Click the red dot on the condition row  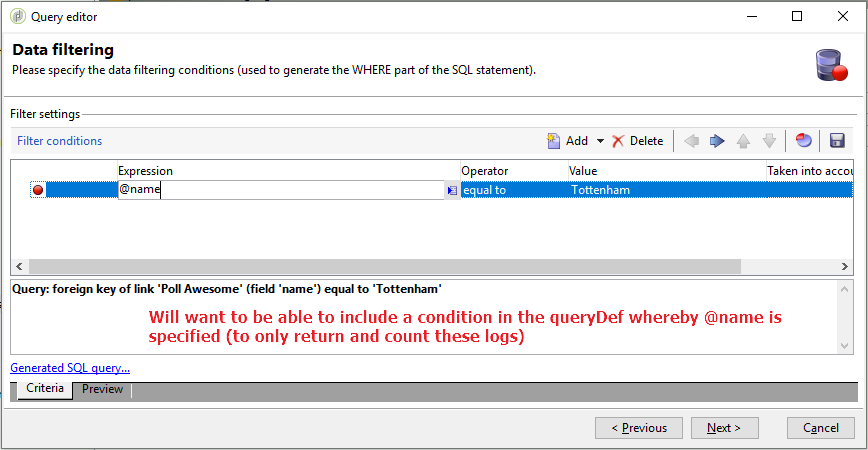coord(38,190)
